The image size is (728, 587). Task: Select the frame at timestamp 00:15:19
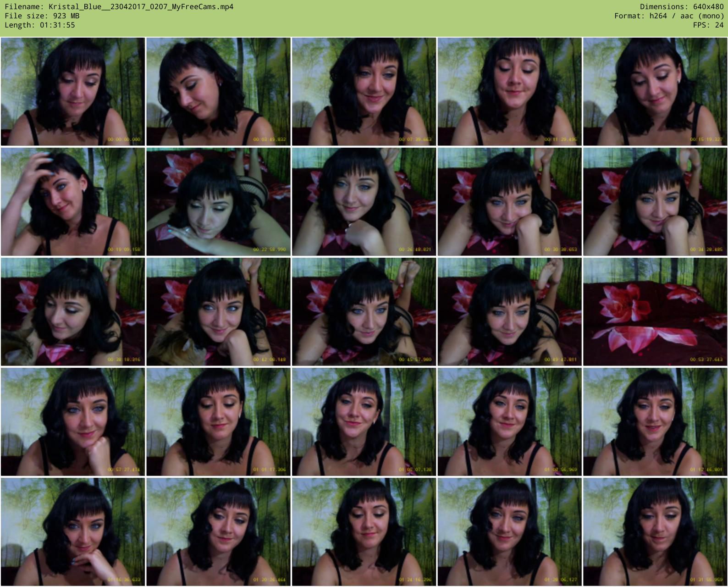tap(655, 92)
